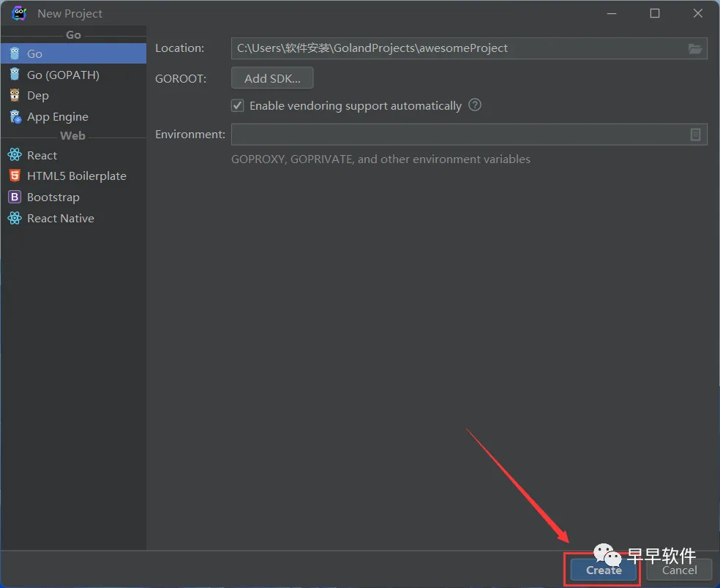The image size is (720, 588).
Task: Click the HTML5 shield icon
Action: (15, 176)
